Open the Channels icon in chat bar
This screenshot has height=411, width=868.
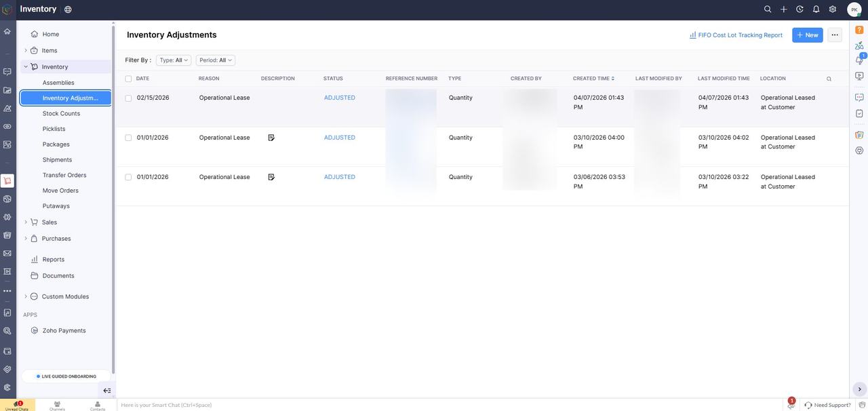(57, 406)
